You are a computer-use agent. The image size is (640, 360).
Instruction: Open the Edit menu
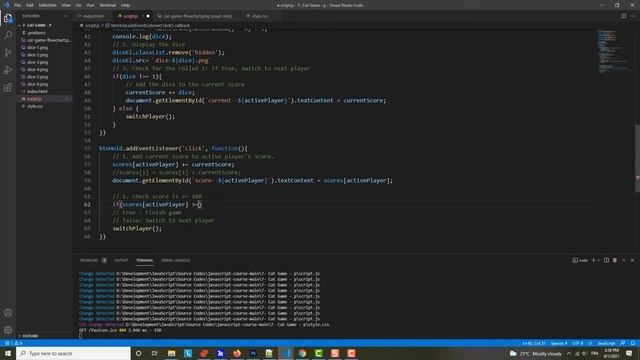29,5
